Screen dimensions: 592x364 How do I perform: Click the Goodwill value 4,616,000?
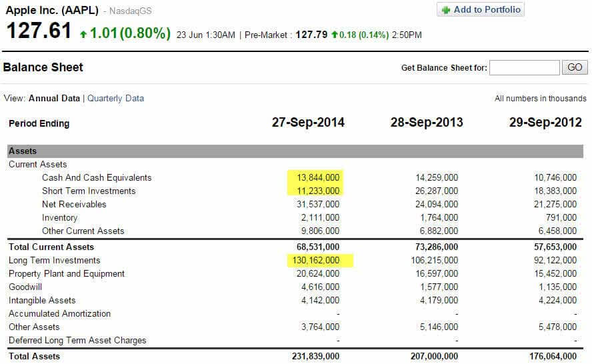pos(320,287)
